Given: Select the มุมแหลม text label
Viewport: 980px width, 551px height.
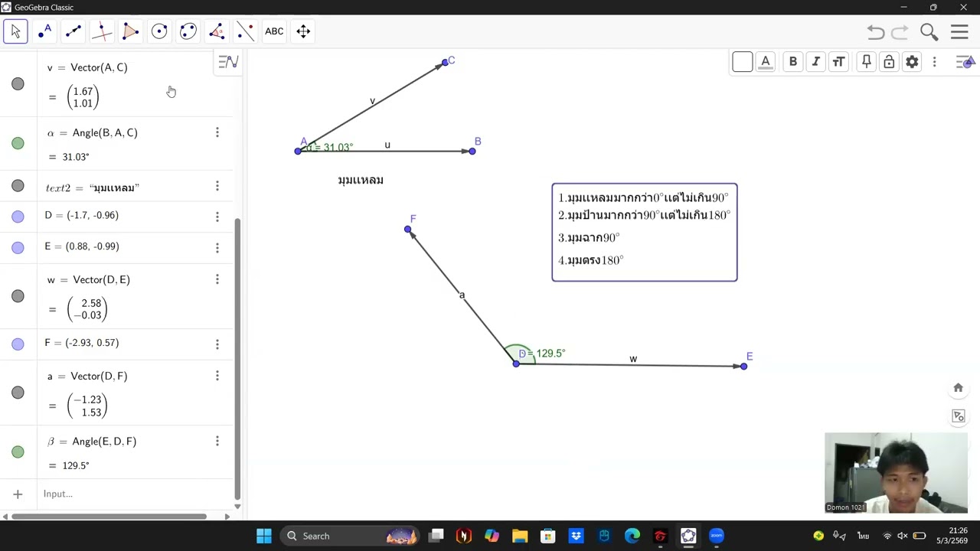Looking at the screenshot, I should 361,180.
